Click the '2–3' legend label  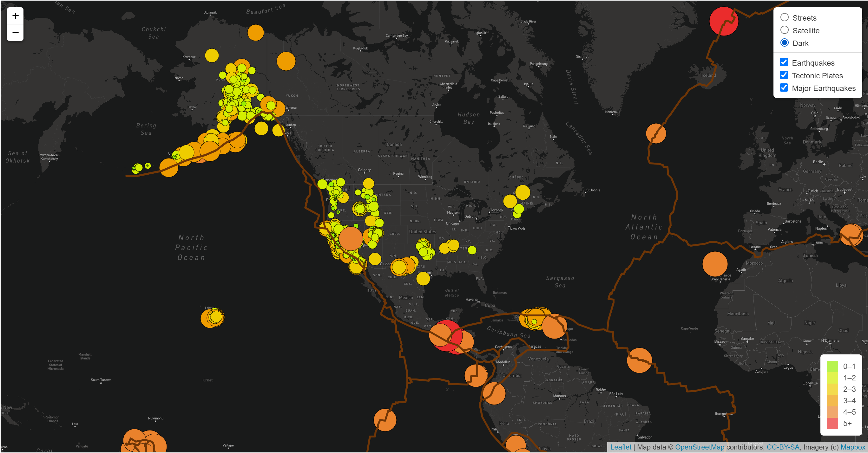pyautogui.click(x=849, y=389)
